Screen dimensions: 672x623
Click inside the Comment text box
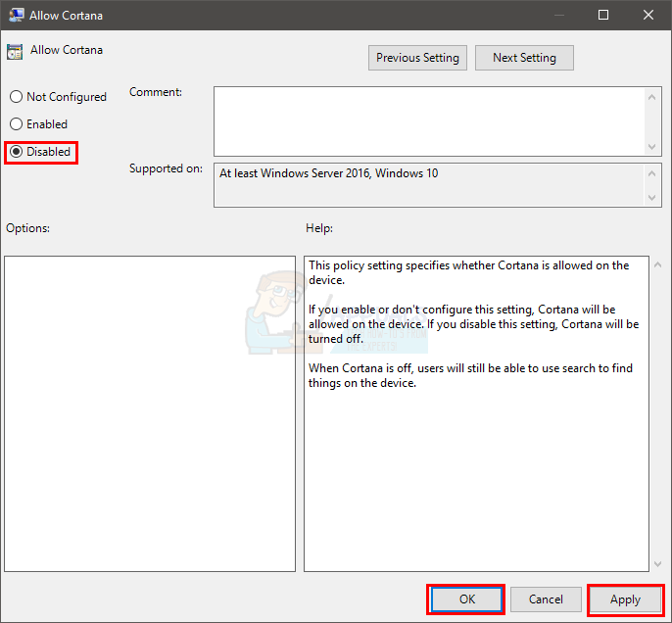tap(429, 121)
